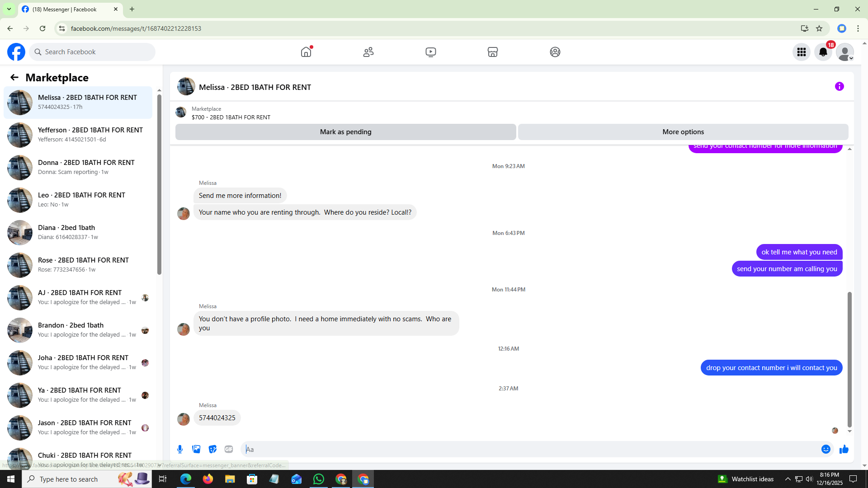Open Diana's 2bed 1bath conversation
868x488 pixels.
[x=78, y=233]
